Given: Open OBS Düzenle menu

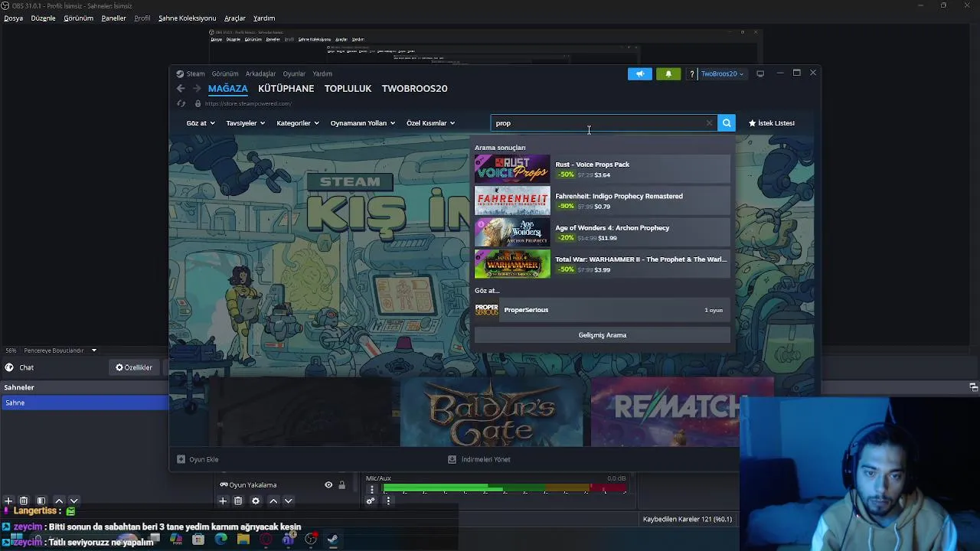Looking at the screenshot, I should click(x=43, y=18).
